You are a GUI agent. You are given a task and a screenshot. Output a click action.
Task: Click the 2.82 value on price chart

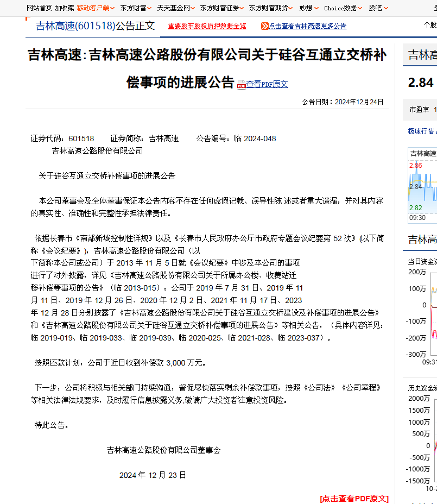(415, 208)
